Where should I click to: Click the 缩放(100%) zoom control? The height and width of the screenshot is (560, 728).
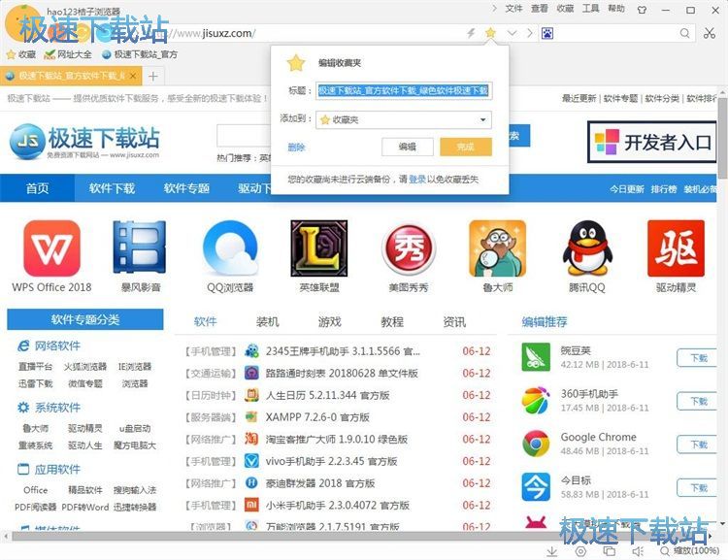click(x=690, y=551)
